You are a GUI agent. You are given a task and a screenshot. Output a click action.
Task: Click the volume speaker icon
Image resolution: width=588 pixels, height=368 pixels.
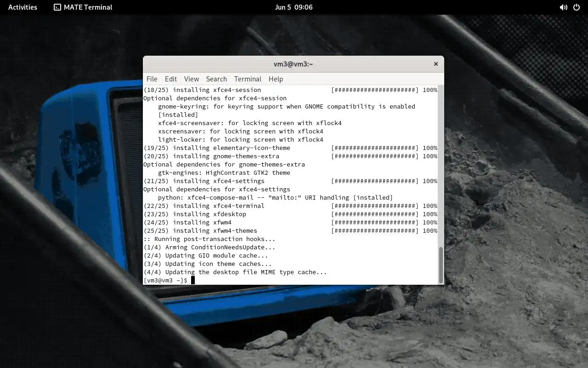tap(563, 7)
